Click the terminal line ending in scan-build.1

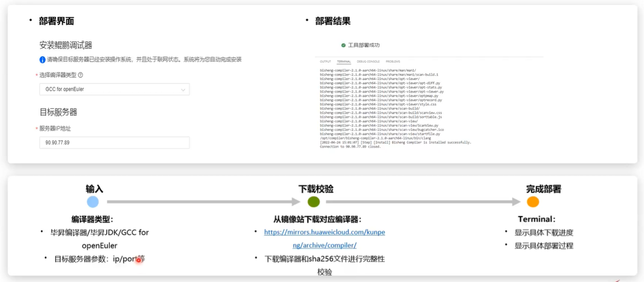click(x=379, y=75)
